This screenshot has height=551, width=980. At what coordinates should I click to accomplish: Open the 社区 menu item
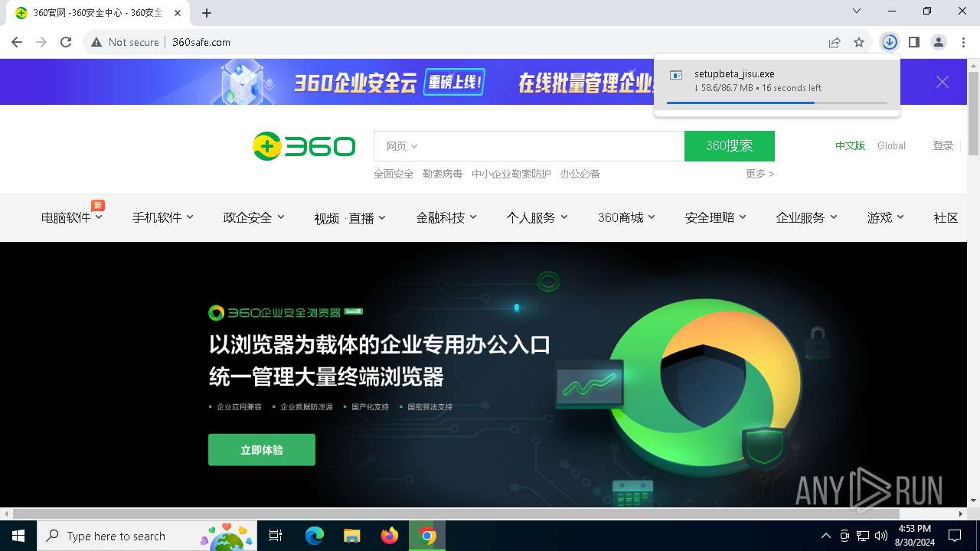tap(946, 217)
